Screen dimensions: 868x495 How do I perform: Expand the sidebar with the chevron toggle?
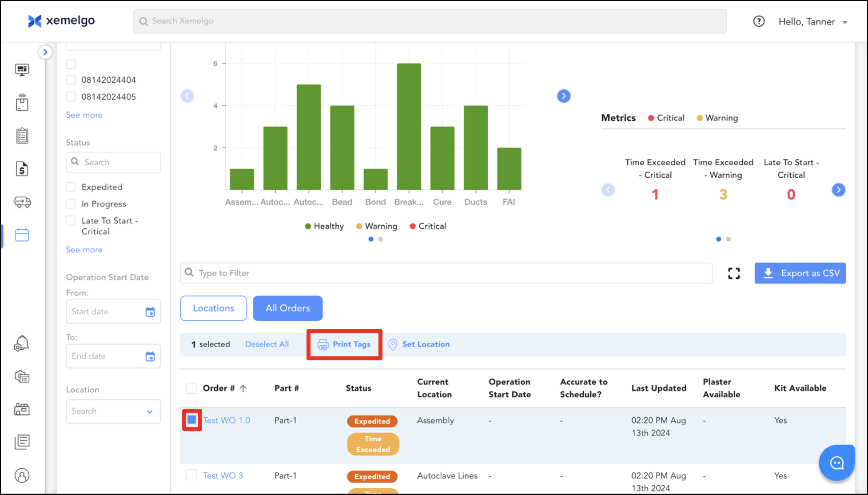coord(45,52)
